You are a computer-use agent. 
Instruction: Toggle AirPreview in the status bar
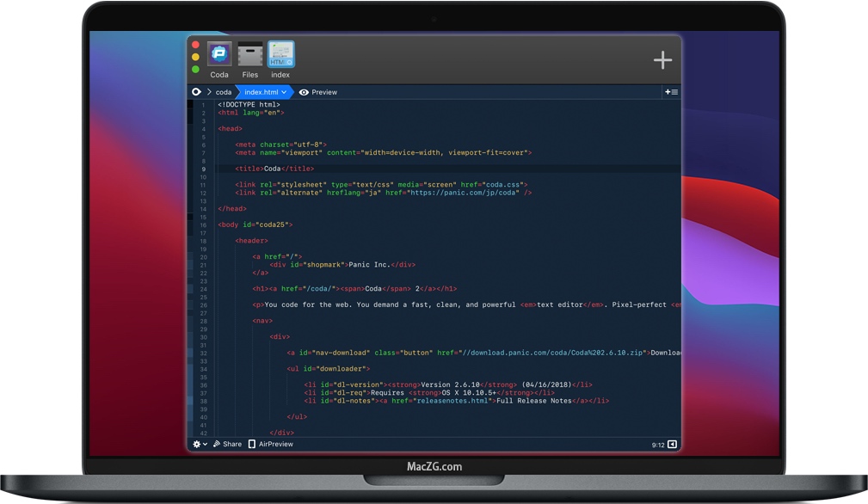[x=262, y=444]
